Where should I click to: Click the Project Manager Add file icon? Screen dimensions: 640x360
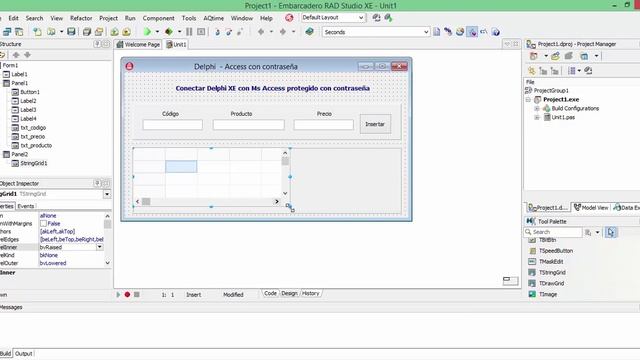point(555,56)
